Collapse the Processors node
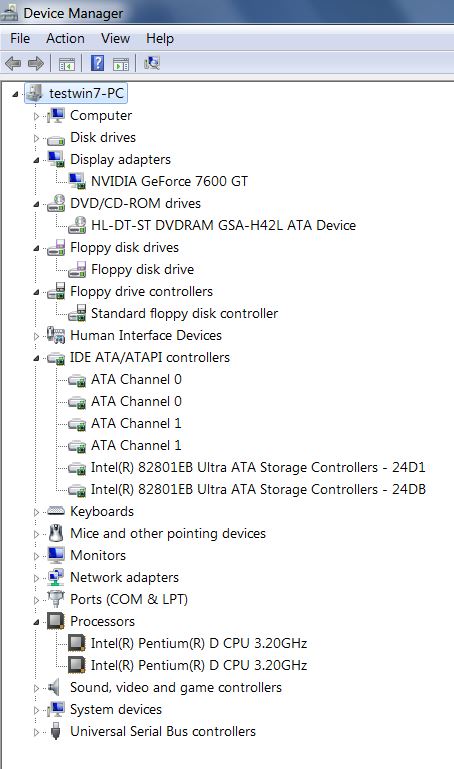This screenshot has width=454, height=769. pos(36,622)
